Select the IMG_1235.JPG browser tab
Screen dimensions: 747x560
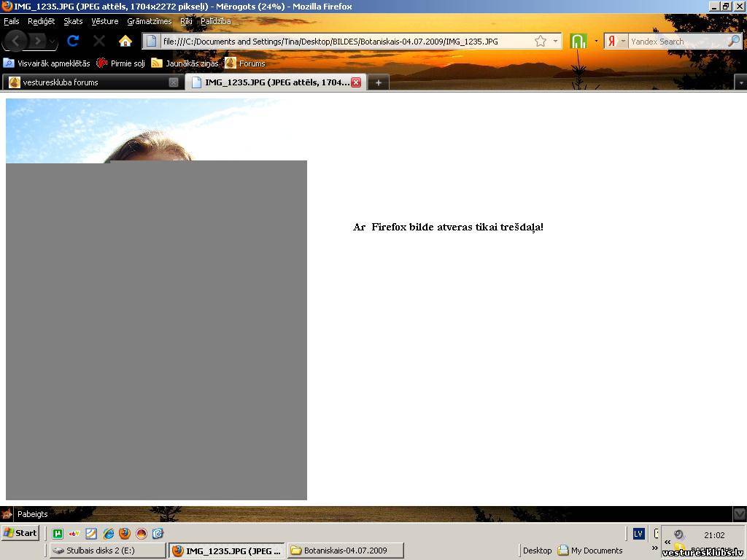point(276,82)
